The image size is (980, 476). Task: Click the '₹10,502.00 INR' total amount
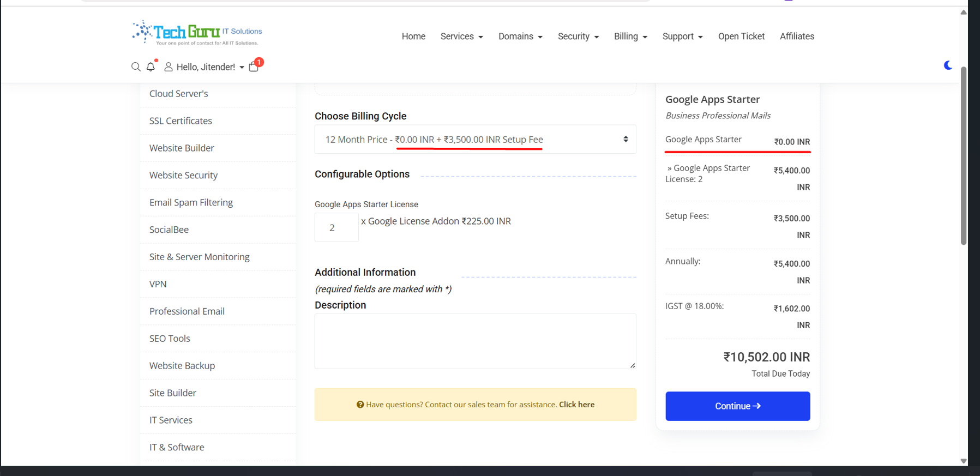(x=766, y=357)
